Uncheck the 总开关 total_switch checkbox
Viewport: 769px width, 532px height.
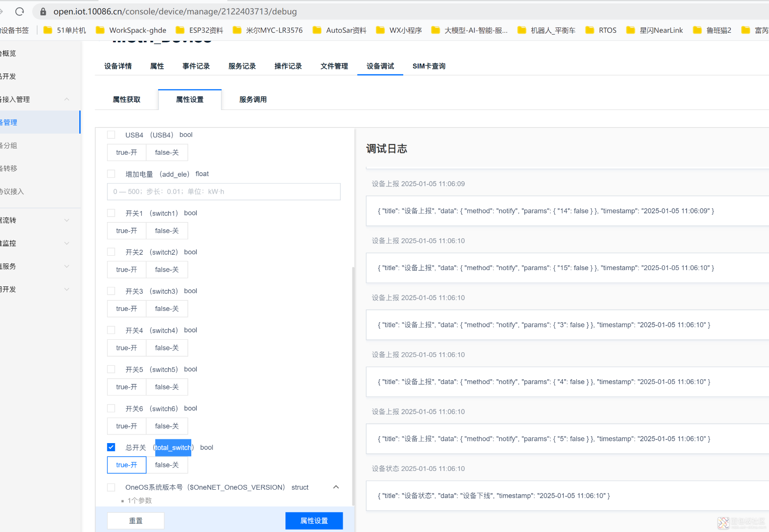(111, 447)
